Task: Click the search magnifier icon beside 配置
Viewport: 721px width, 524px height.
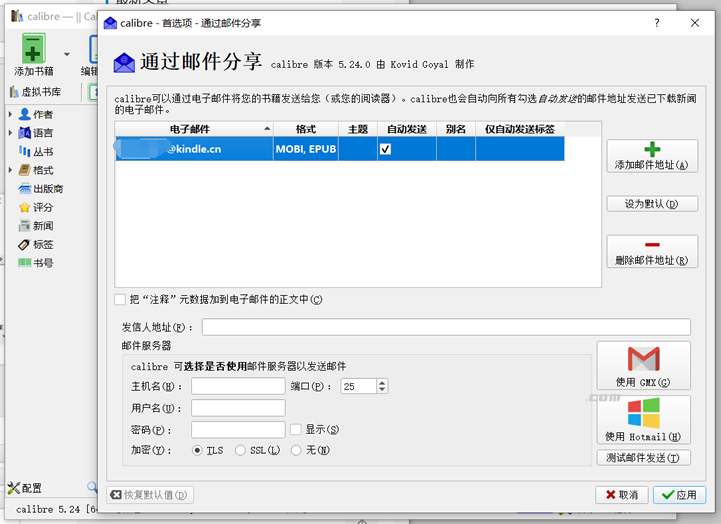Action: coord(92,487)
